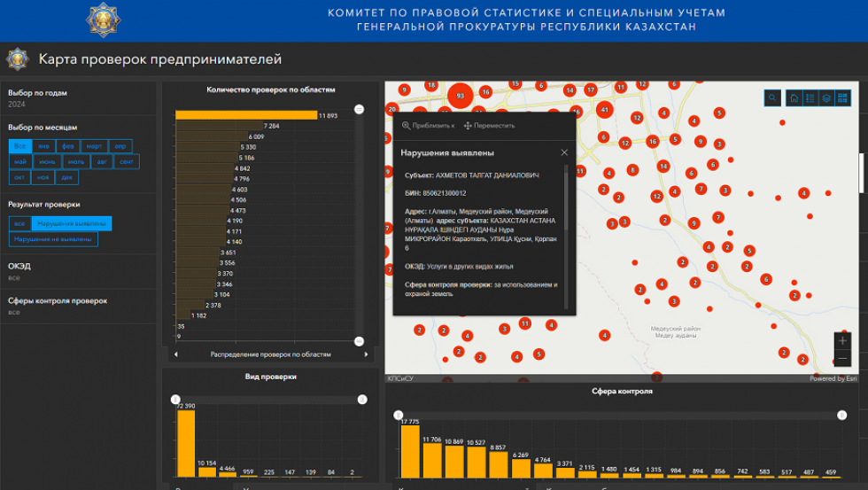Select the июль month filter
This screenshot has height=490, width=868.
click(x=75, y=162)
